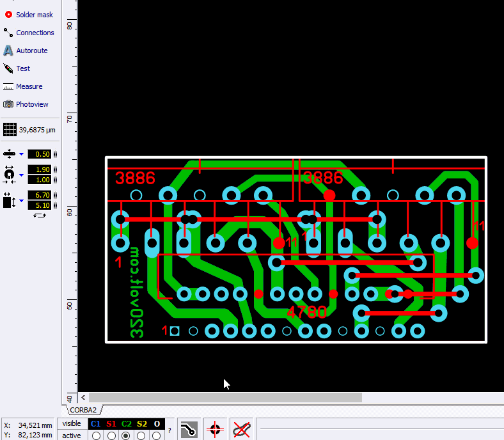This screenshot has width=504, height=440.
Task: Adjust the SMD width 6.70 spinner
Action: coord(55,195)
